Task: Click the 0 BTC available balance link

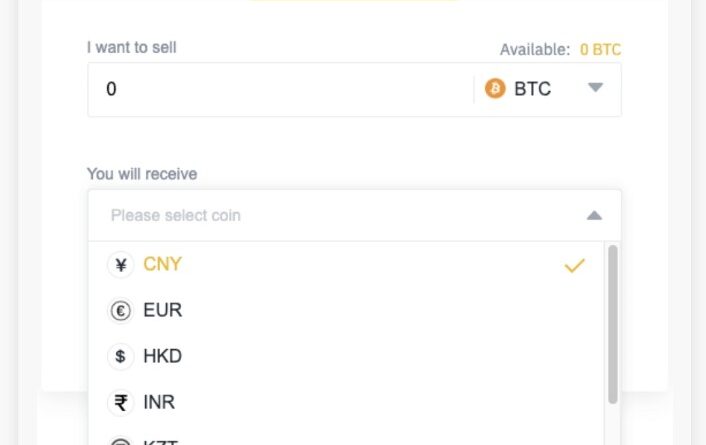Action: click(x=601, y=50)
